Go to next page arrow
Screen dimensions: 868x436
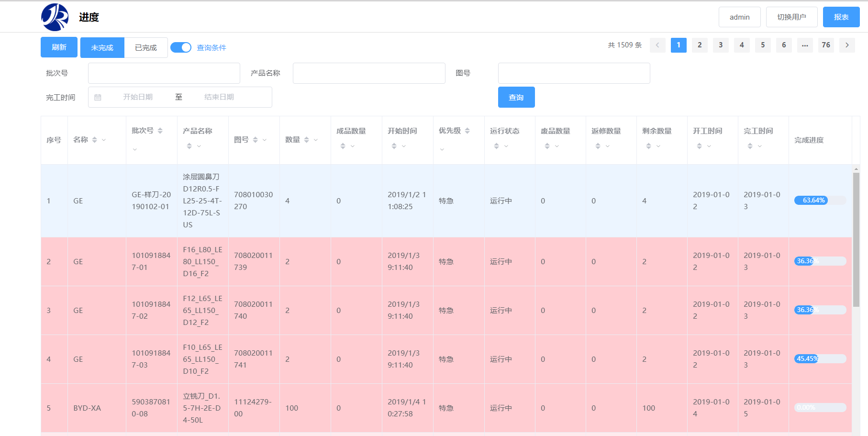coord(847,45)
